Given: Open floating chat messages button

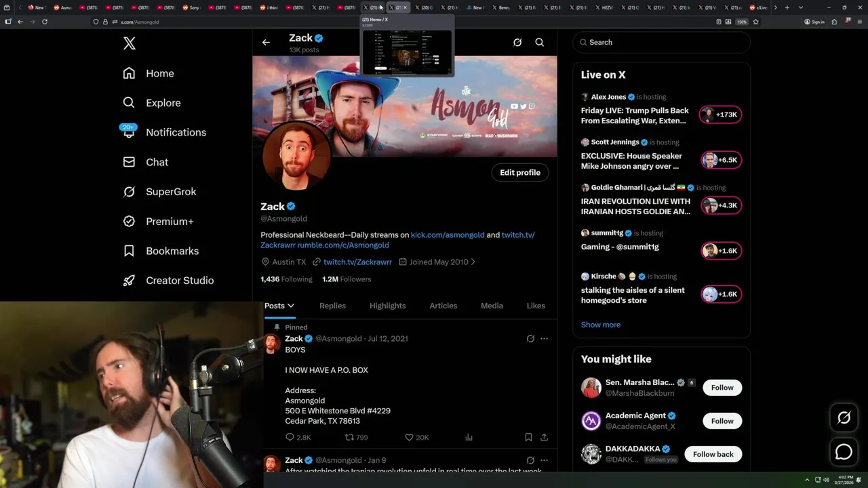Looking at the screenshot, I should pos(844,451).
